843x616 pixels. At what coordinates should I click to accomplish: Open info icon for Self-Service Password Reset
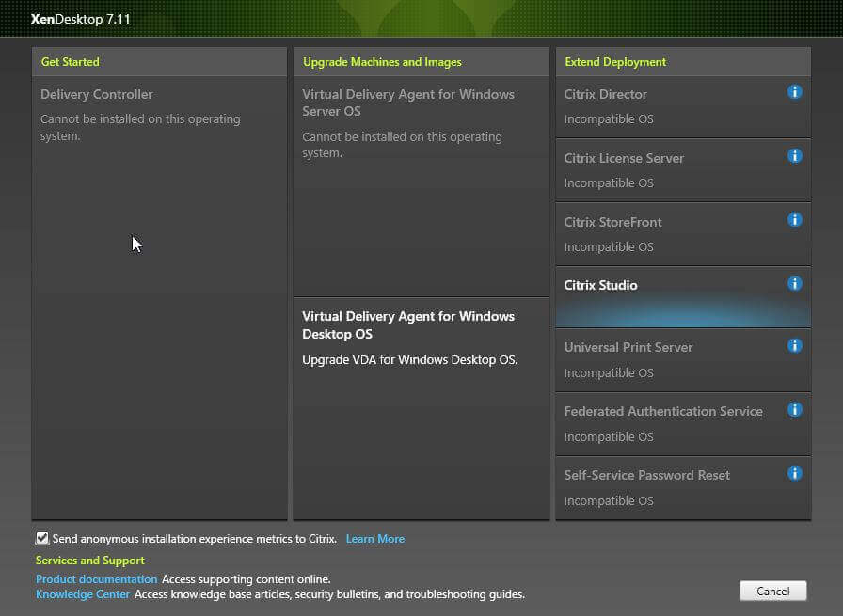pyautogui.click(x=795, y=474)
